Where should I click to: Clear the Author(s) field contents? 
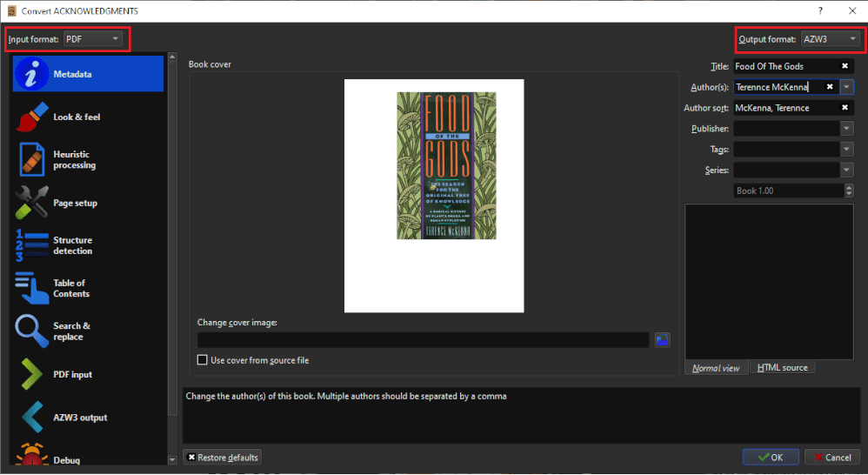coord(830,87)
